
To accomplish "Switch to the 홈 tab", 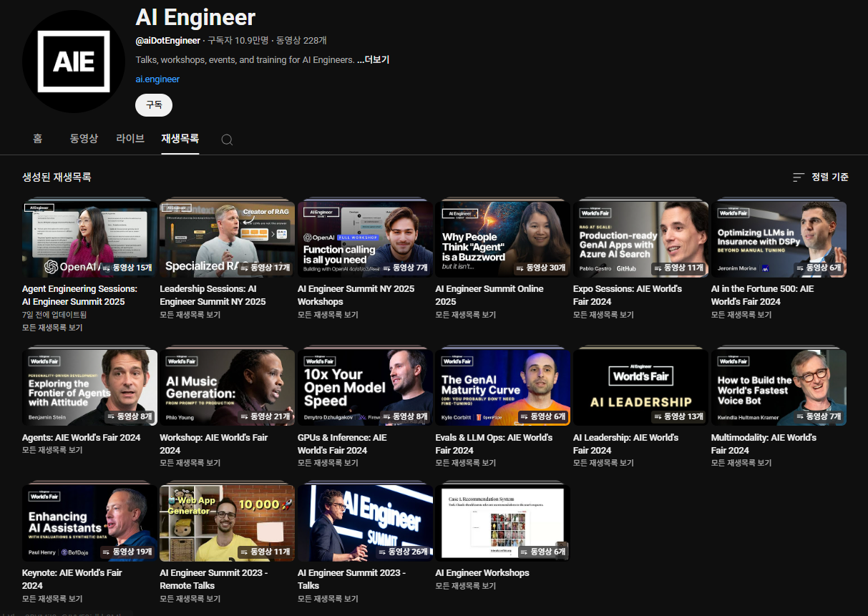I will [x=37, y=139].
